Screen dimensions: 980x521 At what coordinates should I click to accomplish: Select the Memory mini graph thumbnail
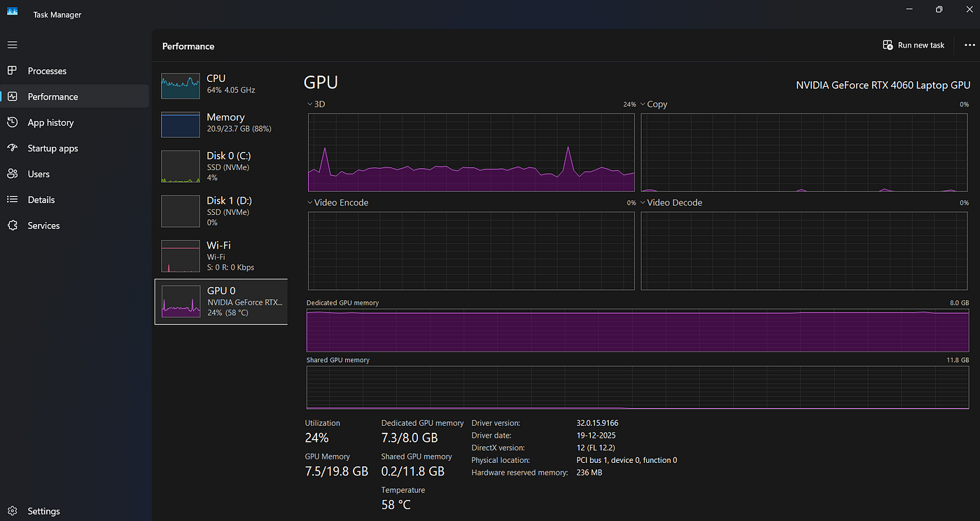[x=181, y=125]
